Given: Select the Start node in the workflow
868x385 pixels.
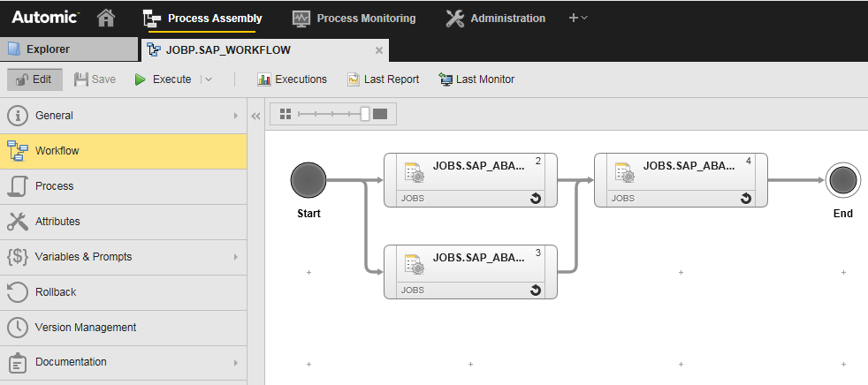Looking at the screenshot, I should [308, 180].
